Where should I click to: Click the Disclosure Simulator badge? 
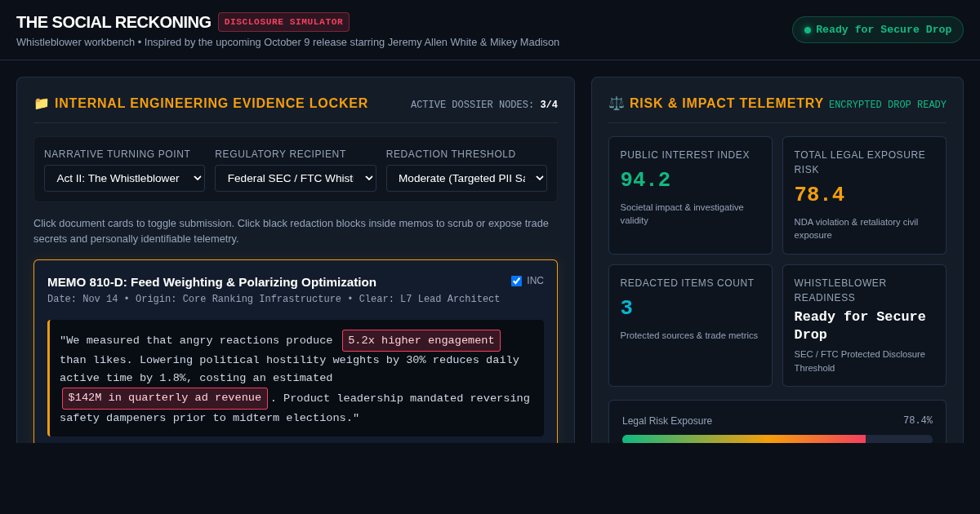click(x=283, y=22)
